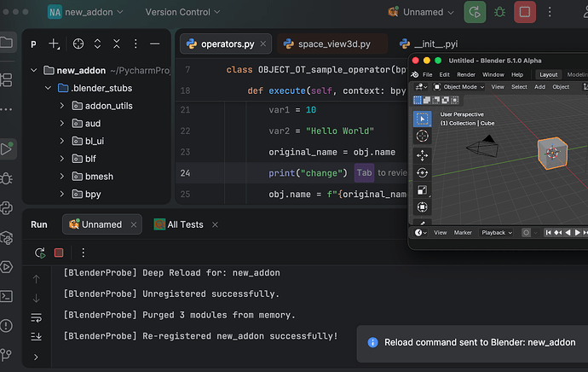Click the add new file plus icon

pos(54,44)
